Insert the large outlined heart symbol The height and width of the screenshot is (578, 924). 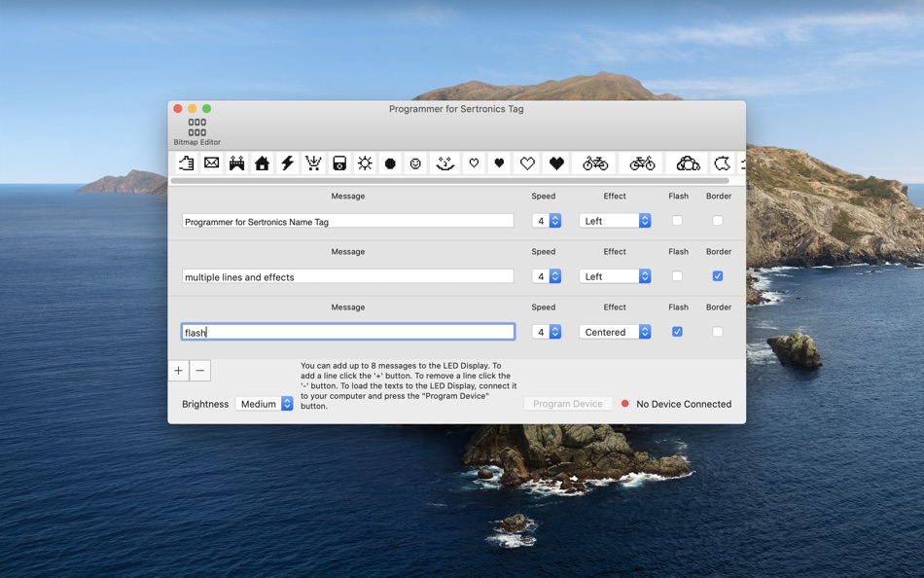pyautogui.click(x=527, y=163)
